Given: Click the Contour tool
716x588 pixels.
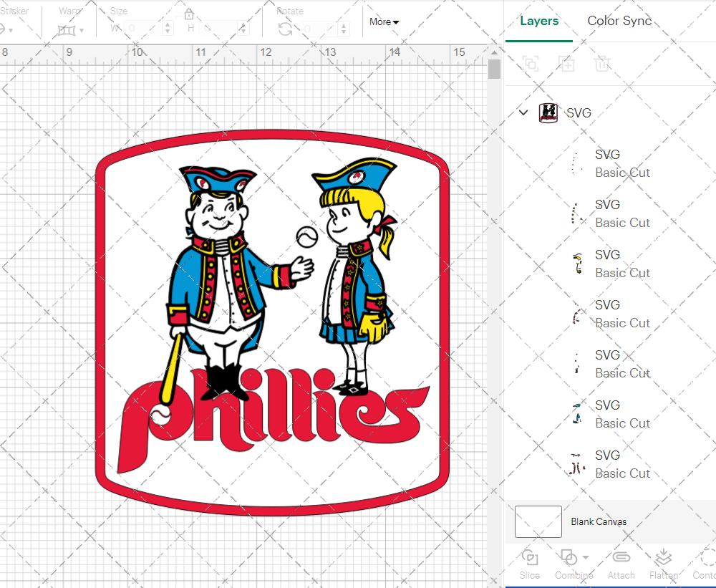Looking at the screenshot, I should (705, 565).
